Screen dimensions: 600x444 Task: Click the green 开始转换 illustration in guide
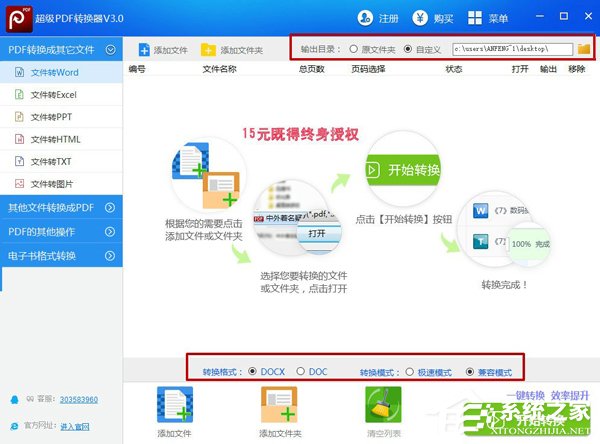point(403,170)
